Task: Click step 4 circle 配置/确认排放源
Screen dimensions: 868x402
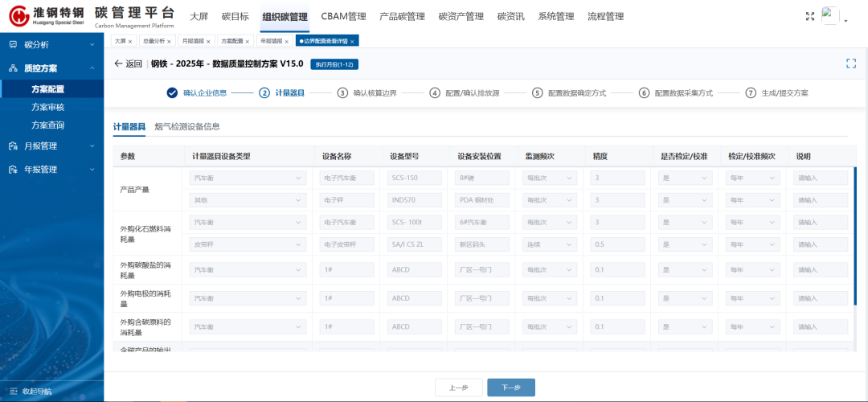Action: (435, 93)
